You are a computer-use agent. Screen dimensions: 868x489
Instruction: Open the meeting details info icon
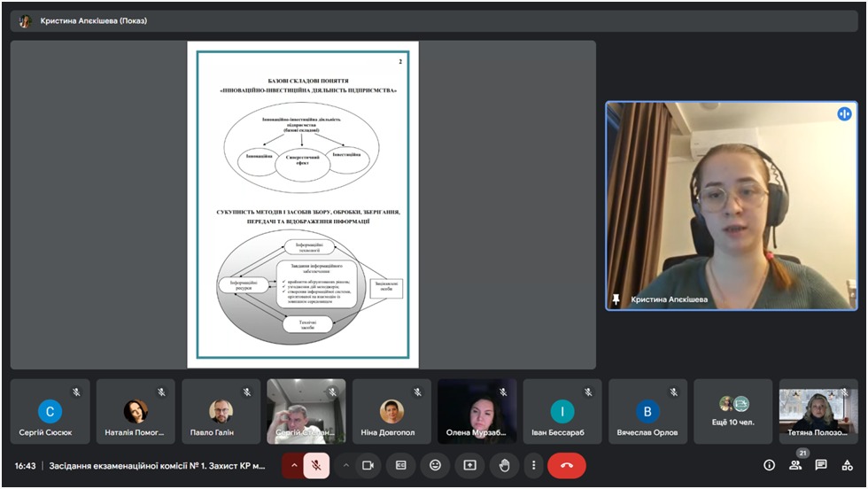pyautogui.click(x=769, y=465)
